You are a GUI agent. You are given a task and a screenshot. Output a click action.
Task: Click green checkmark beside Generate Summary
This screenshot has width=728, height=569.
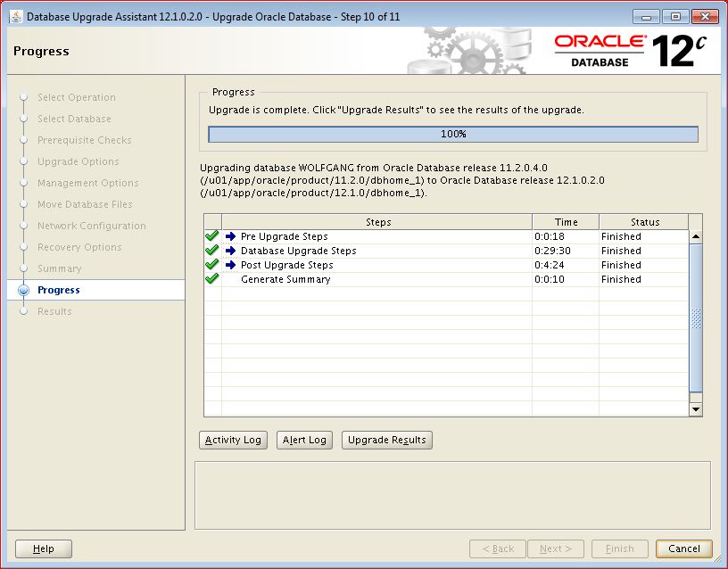[x=211, y=279]
